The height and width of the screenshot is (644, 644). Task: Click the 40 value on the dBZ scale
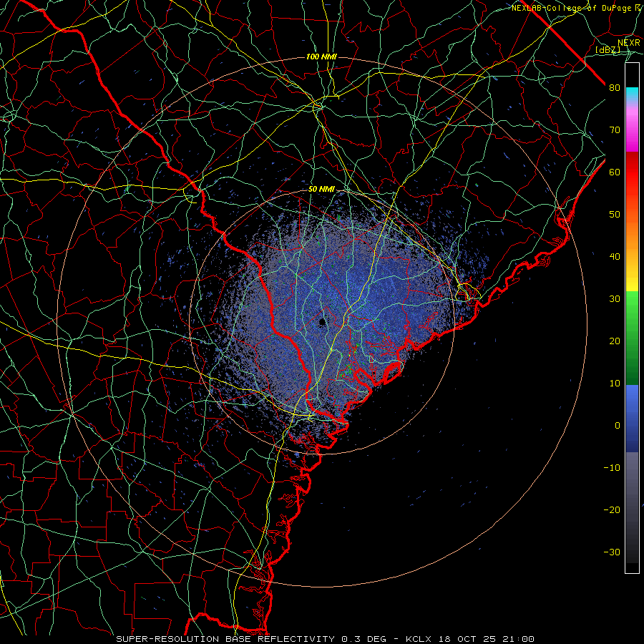pos(615,257)
